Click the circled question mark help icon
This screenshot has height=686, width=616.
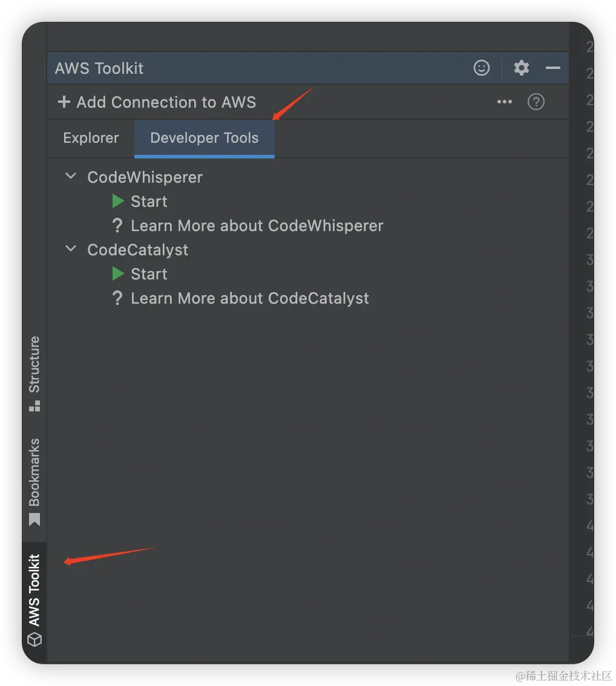pos(536,102)
